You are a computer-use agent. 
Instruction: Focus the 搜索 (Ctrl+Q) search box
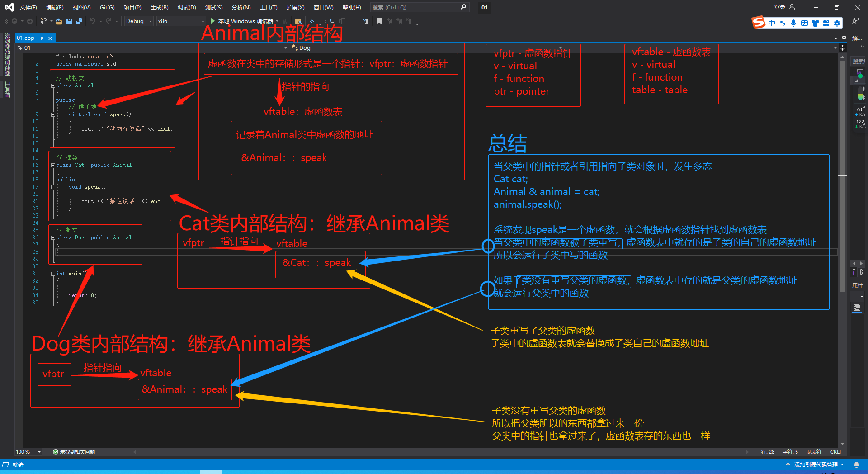[419, 7]
